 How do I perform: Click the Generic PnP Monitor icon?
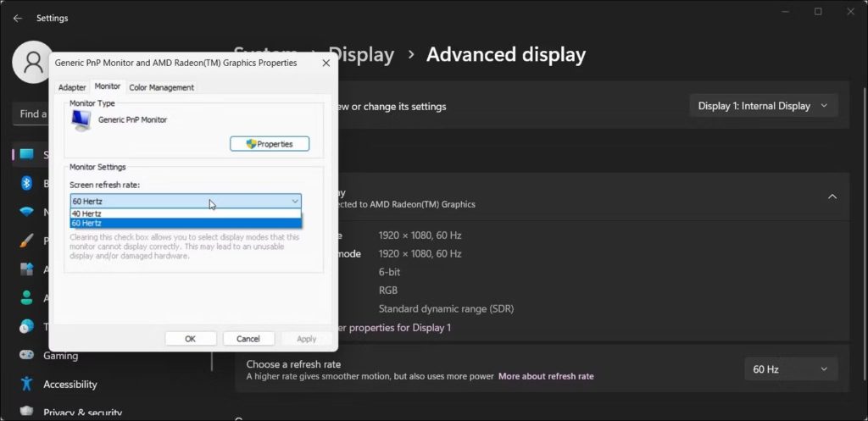tap(82, 120)
